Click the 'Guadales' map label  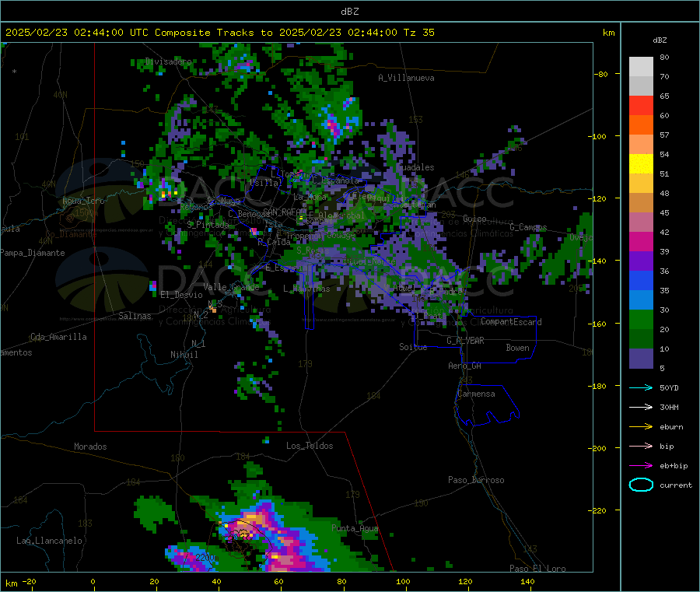click(415, 167)
